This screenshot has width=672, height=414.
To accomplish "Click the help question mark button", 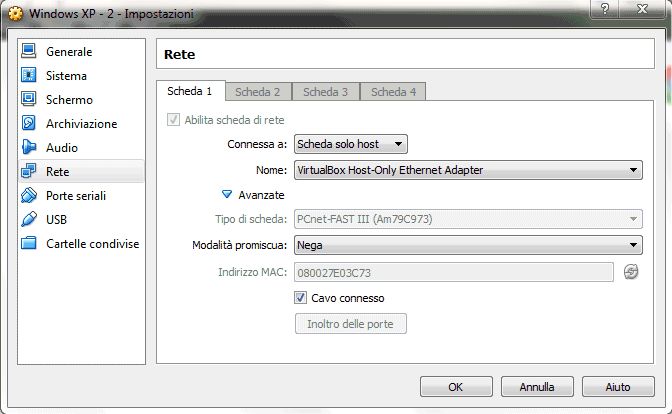I will tap(604, 9).
